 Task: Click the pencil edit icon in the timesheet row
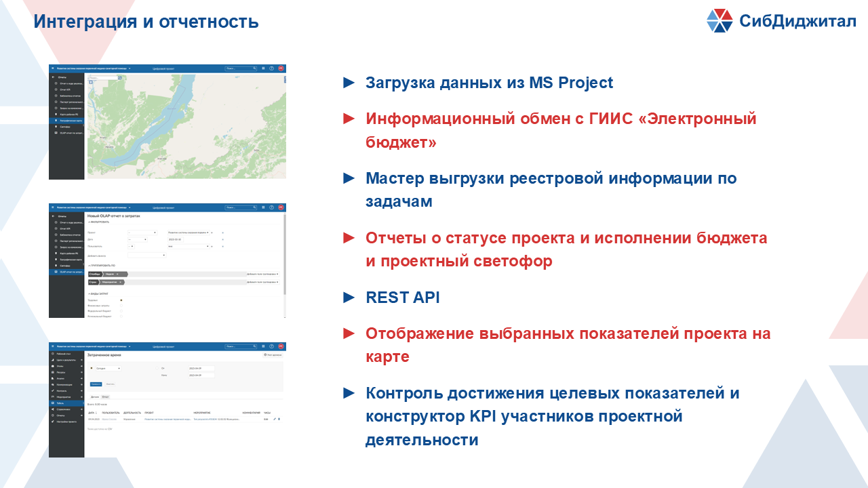(x=275, y=419)
